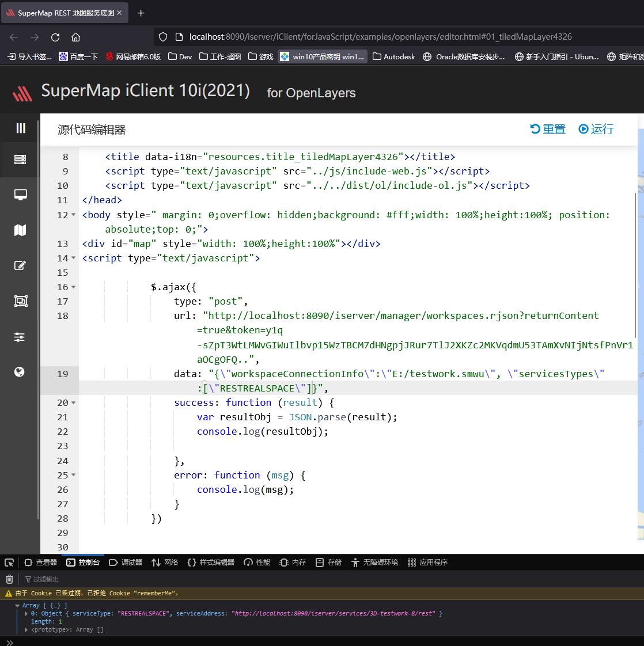Collapse code fold at line 12
644x646 pixels.
pyautogui.click(x=73, y=215)
